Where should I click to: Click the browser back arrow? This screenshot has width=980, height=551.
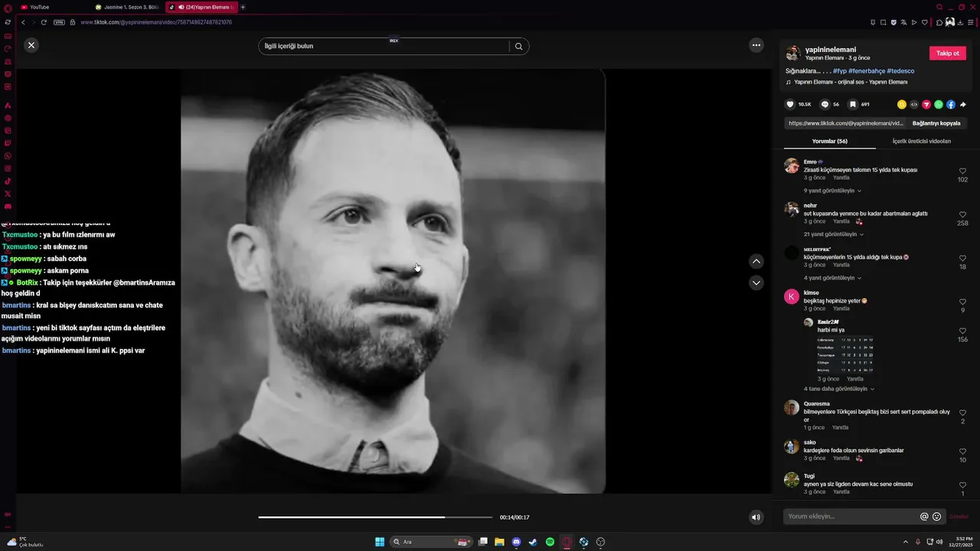[x=23, y=22]
